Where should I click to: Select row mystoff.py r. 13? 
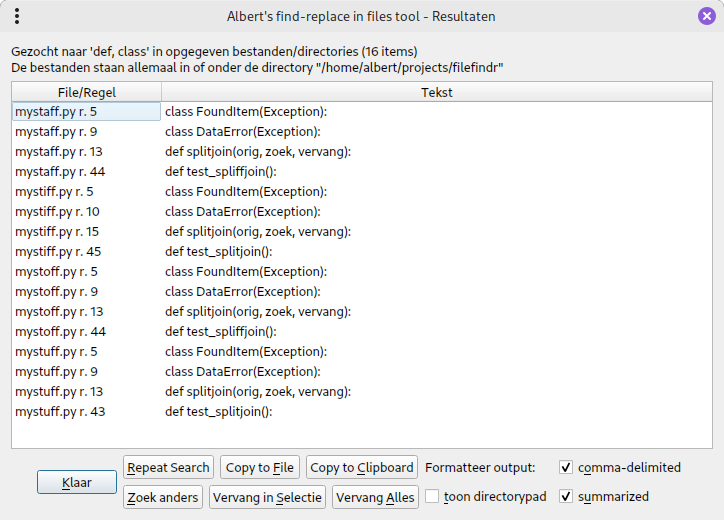click(362, 312)
